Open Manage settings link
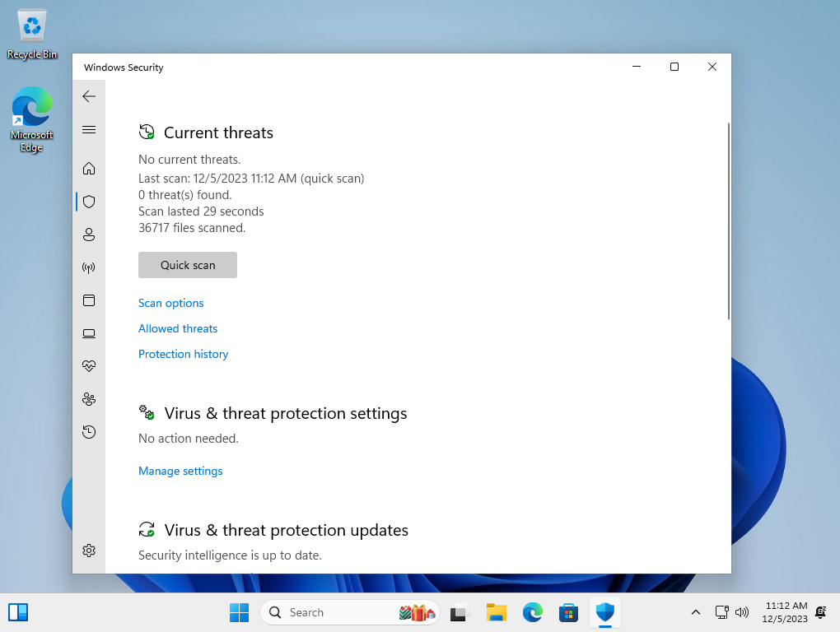The height and width of the screenshot is (632, 840). tap(180, 471)
